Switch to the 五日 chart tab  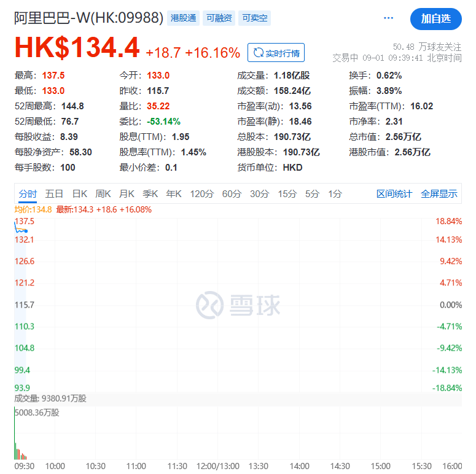[x=54, y=193]
